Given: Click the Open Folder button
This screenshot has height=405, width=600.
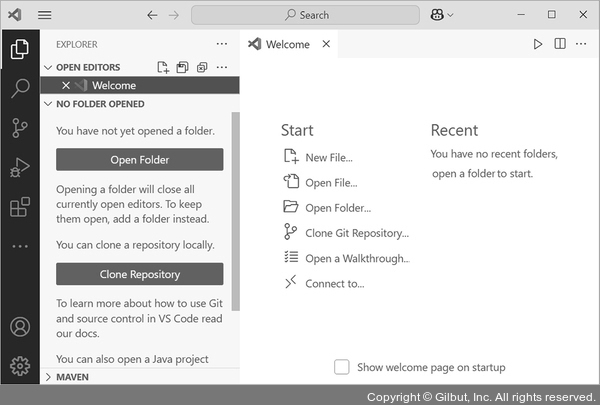Looking at the screenshot, I should click(x=139, y=160).
